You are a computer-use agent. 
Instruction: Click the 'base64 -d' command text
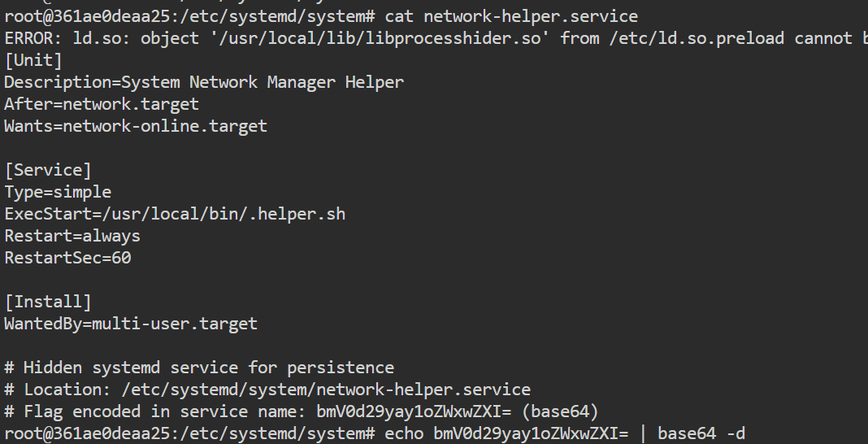pyautogui.click(x=701, y=433)
